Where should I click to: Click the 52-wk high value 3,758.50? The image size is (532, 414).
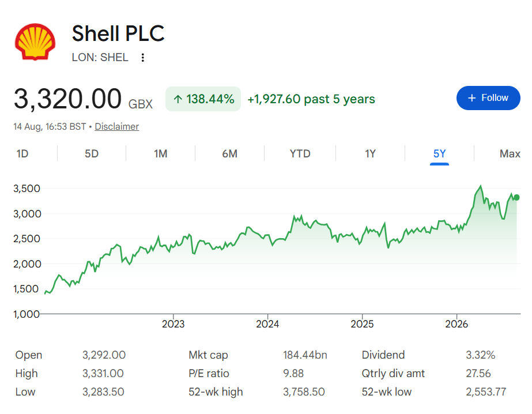pyautogui.click(x=304, y=392)
